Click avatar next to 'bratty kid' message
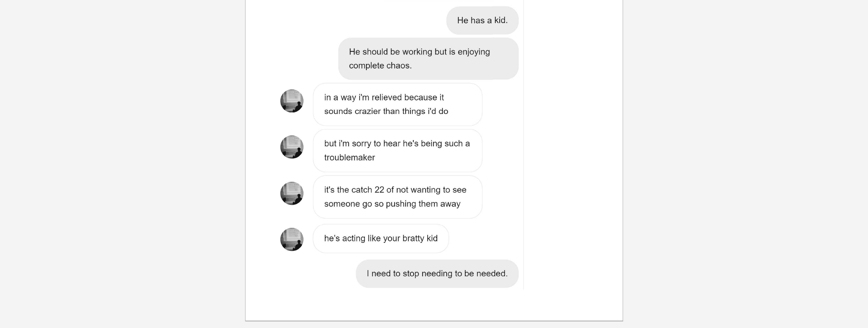Image resolution: width=868 pixels, height=328 pixels. click(292, 239)
